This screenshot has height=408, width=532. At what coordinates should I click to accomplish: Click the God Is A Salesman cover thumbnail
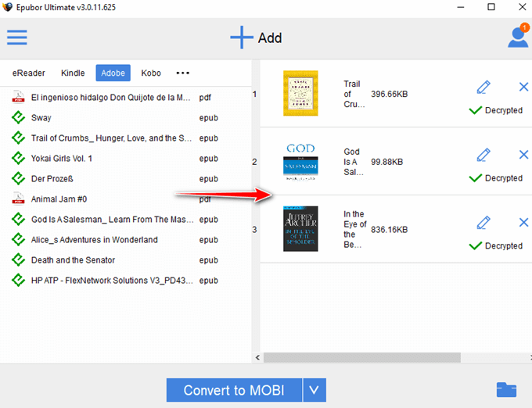[x=300, y=162]
